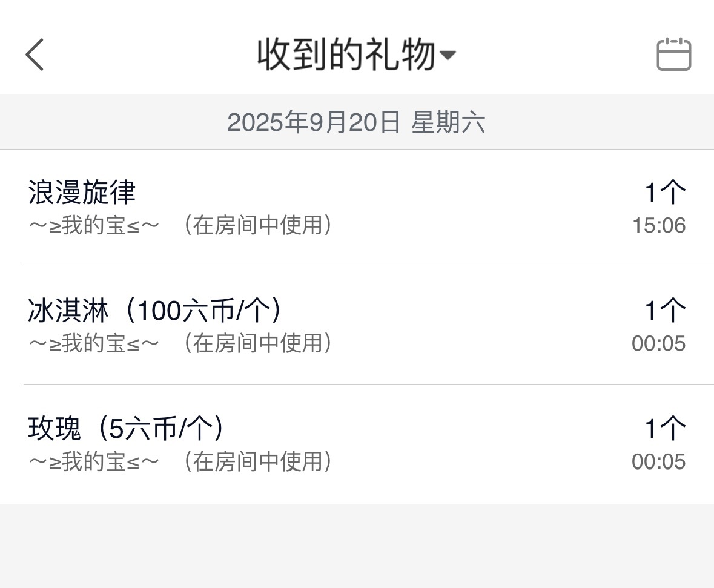Screen dimensions: 714x588
Task: Tap sender ～≥我的宝≤～ under 玫瑰
Action: pos(94,461)
